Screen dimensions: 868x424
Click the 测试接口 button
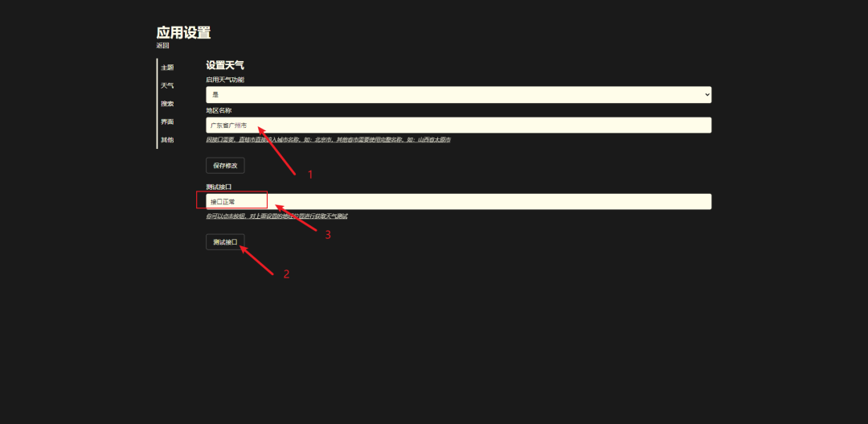click(225, 242)
